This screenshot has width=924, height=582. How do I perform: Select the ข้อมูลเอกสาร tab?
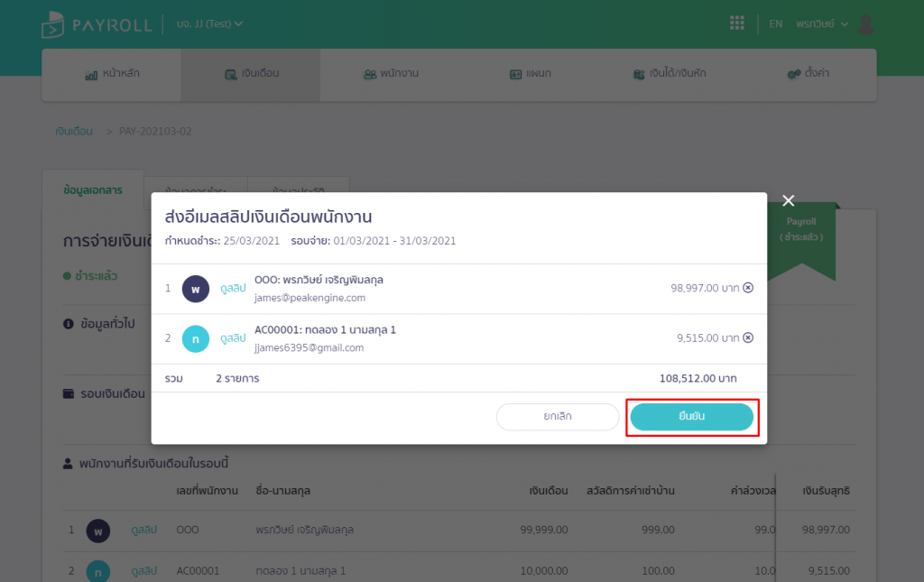(x=93, y=190)
